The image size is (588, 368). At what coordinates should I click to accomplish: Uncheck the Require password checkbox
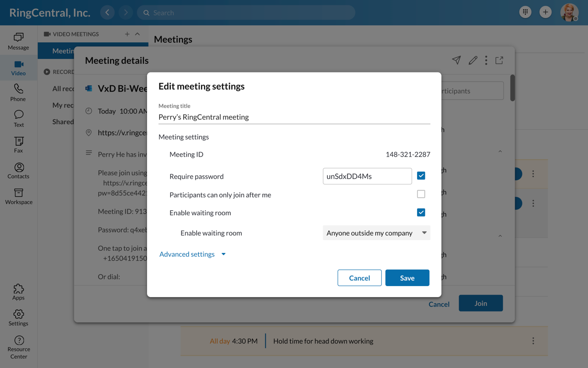421,176
